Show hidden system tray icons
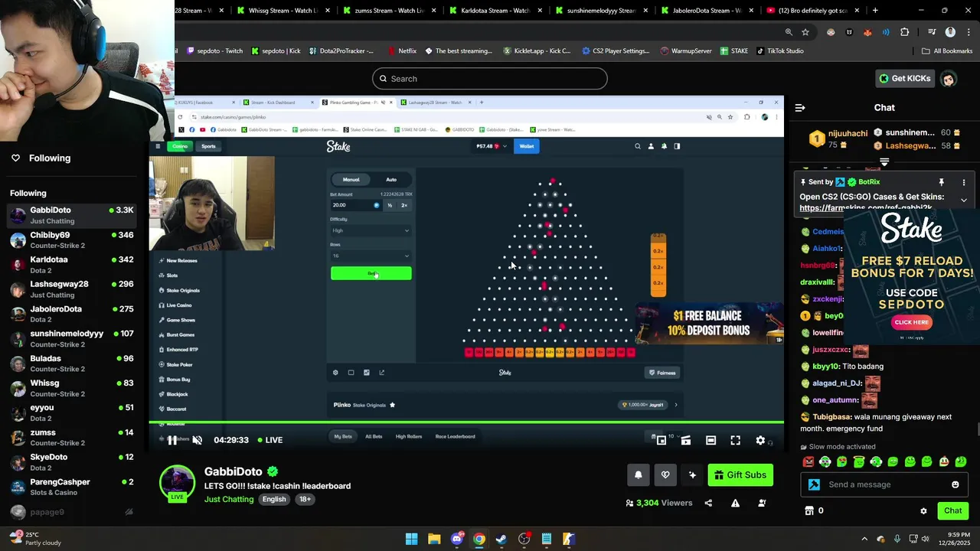The width and height of the screenshot is (980, 551). 864,539
